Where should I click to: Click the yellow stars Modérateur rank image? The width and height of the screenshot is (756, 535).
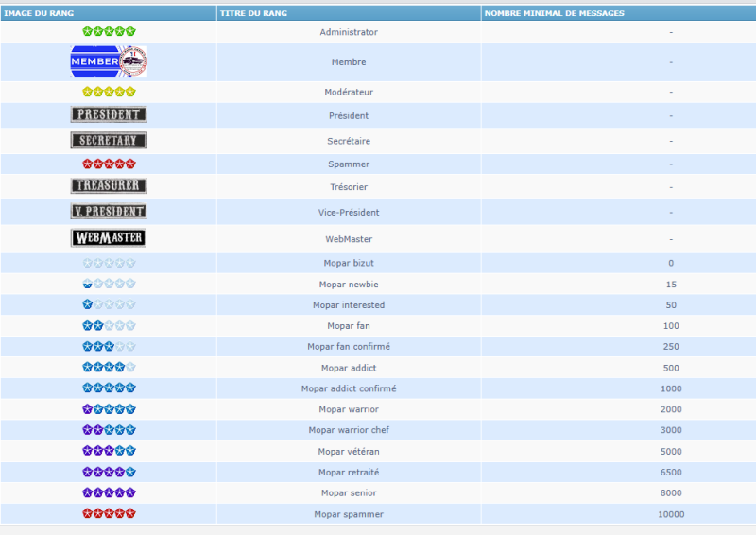coord(109,92)
